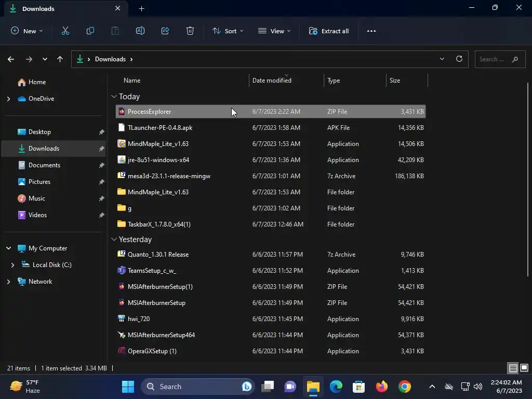The height and width of the screenshot is (399, 532).
Task: Open Videos in the navigation pane
Action: click(37, 215)
